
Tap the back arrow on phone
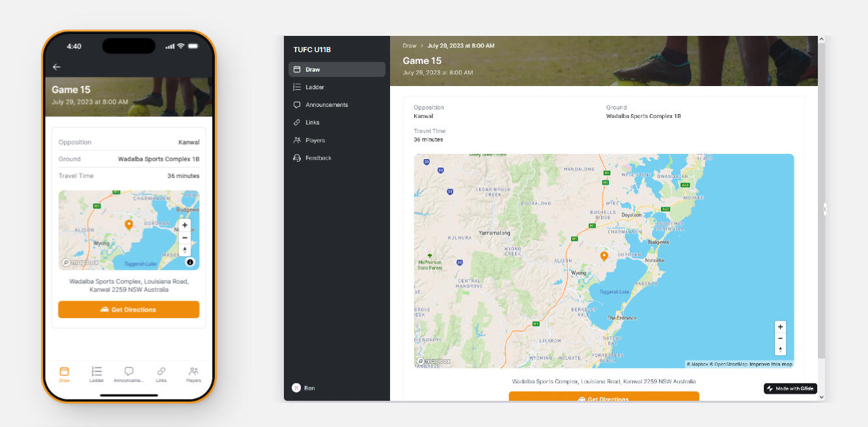tap(57, 67)
